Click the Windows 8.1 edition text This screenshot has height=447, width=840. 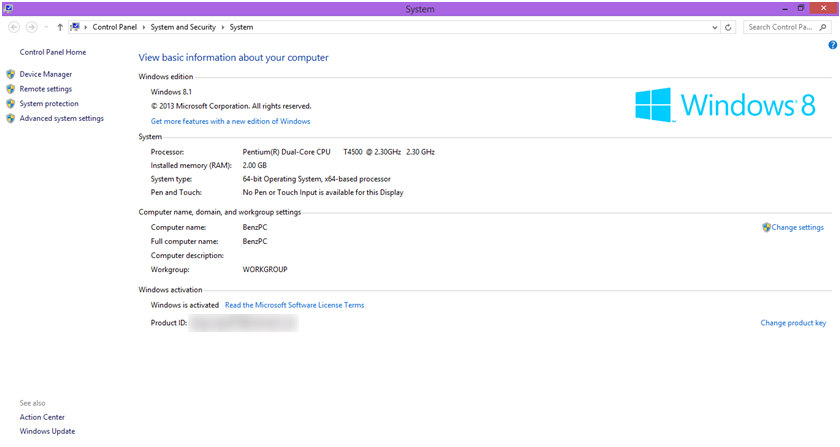click(x=171, y=92)
